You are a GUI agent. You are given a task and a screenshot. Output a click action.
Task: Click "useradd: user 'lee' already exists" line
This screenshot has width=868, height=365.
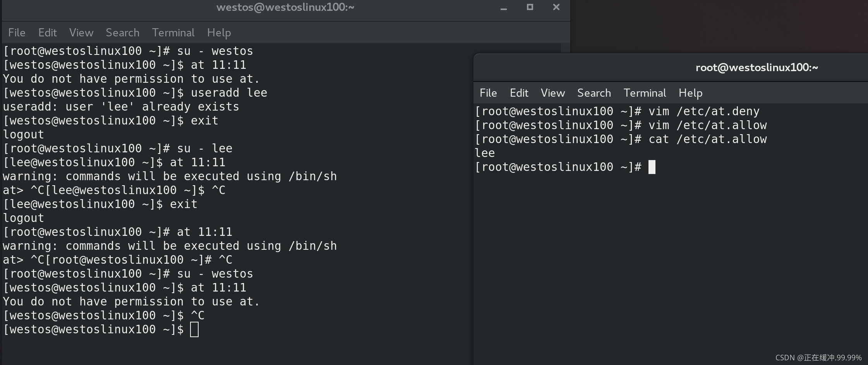(121, 107)
